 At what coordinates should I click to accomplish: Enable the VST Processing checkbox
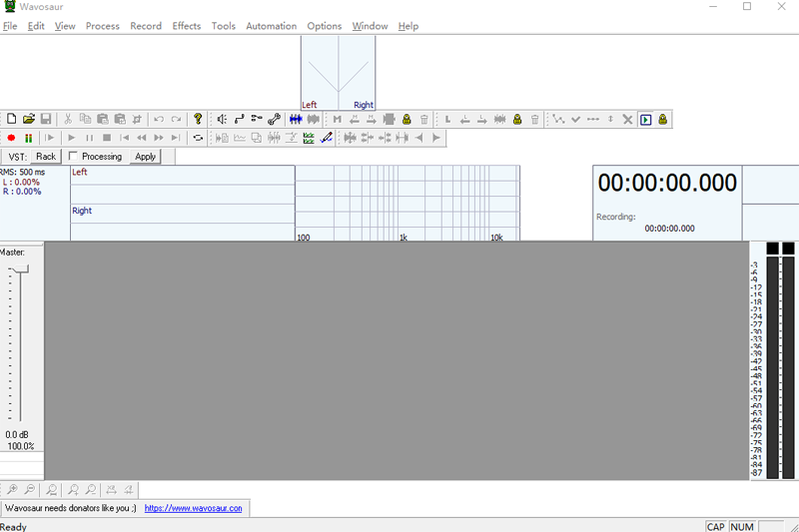point(74,157)
